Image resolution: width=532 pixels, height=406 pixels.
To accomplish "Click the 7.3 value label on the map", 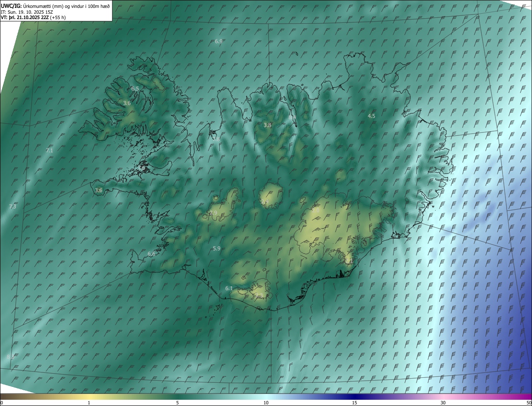I will coord(12,207).
